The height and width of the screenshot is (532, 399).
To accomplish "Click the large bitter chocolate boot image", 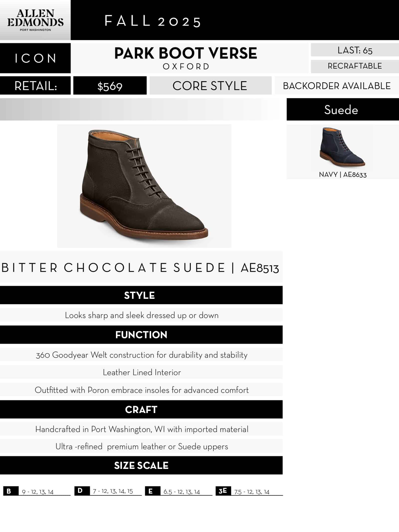I will click(144, 186).
